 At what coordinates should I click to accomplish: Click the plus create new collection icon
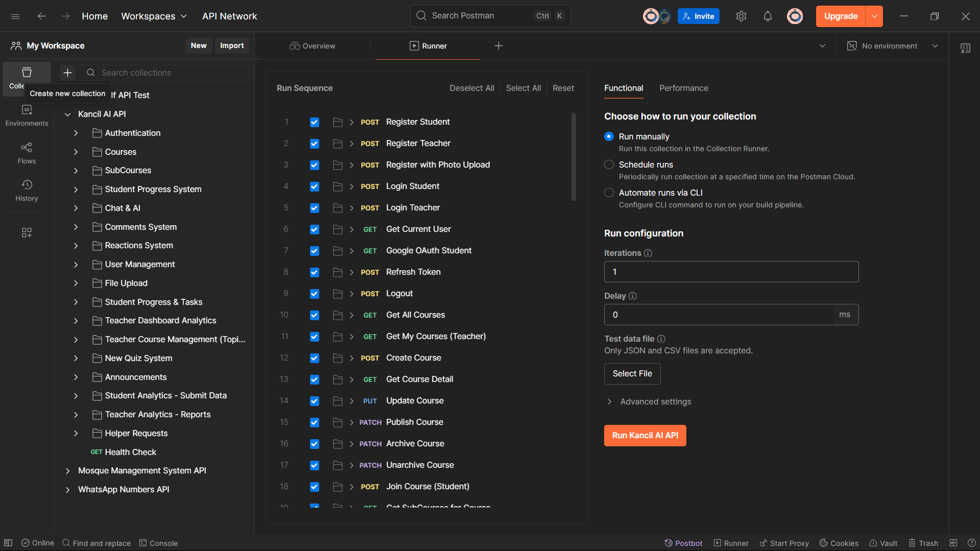pos(67,73)
